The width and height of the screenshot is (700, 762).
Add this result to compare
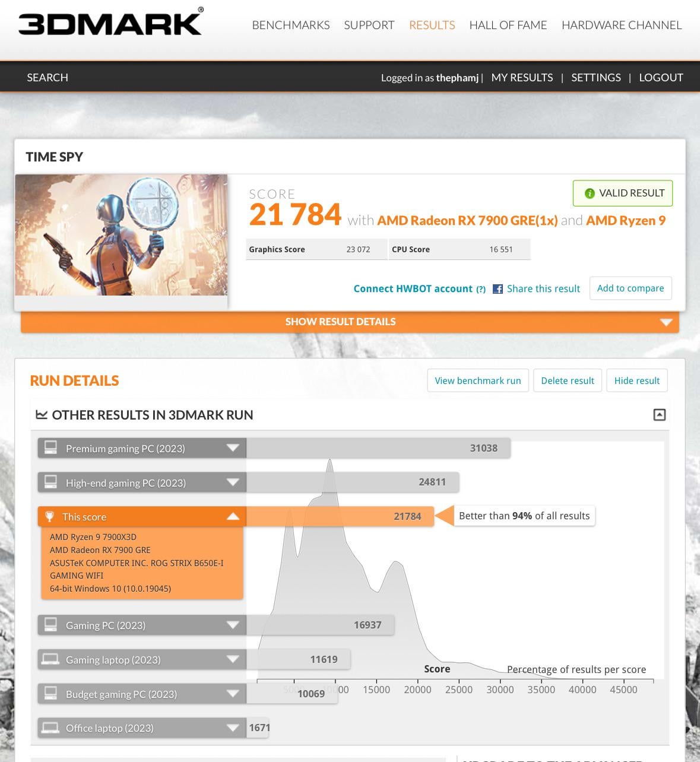631,288
